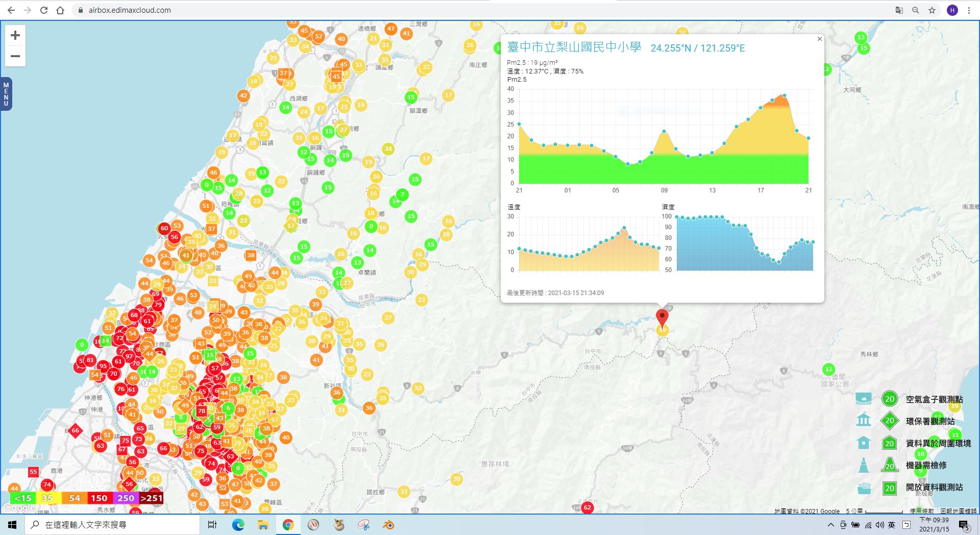This screenshot has height=535, width=980.
Task: Click the red 81 station marker
Action: click(90, 360)
